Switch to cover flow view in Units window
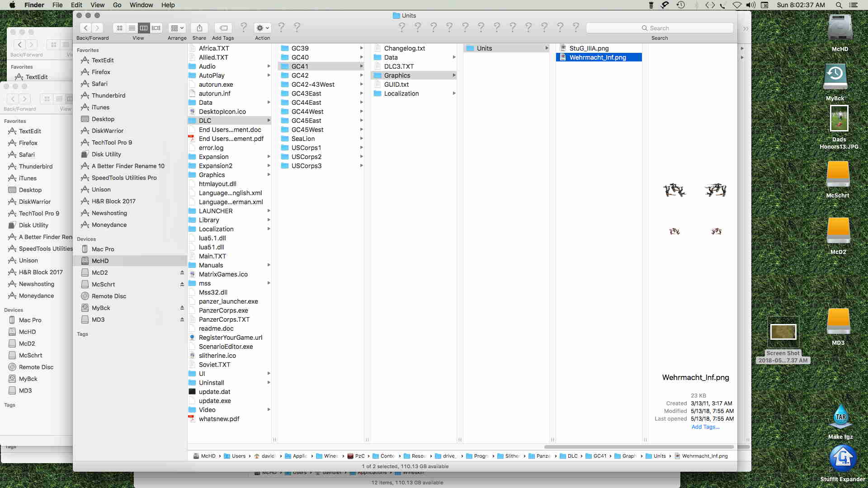The width and height of the screenshot is (868, 488). click(156, 28)
